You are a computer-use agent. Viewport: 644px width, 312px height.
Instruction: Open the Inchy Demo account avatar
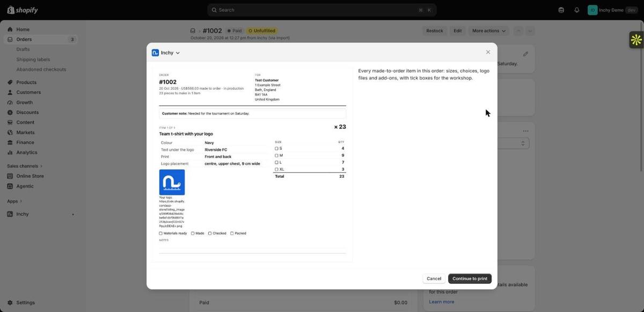(592, 10)
